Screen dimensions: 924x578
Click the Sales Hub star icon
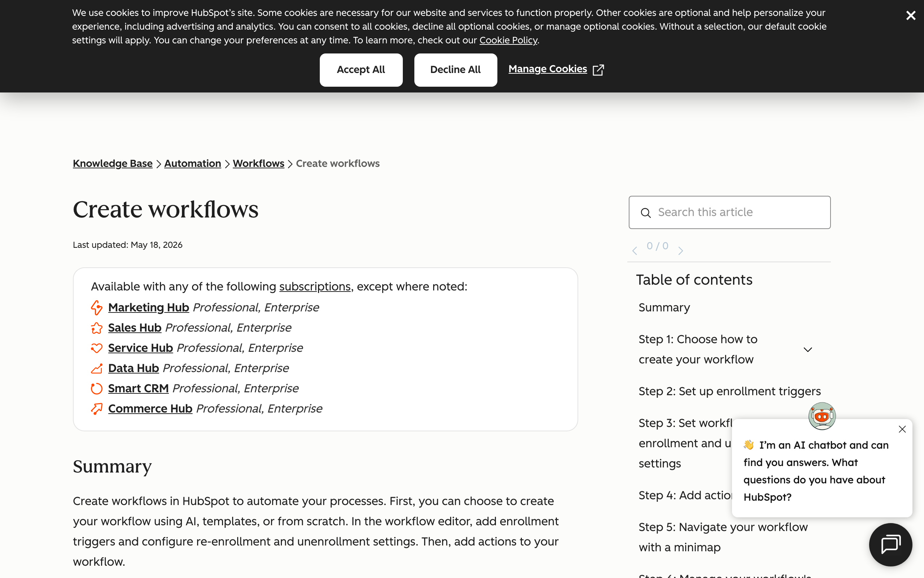(x=97, y=328)
